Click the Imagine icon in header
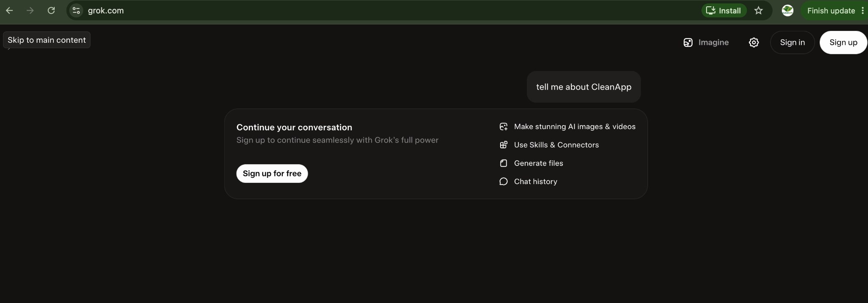The image size is (868, 303). pos(688,42)
